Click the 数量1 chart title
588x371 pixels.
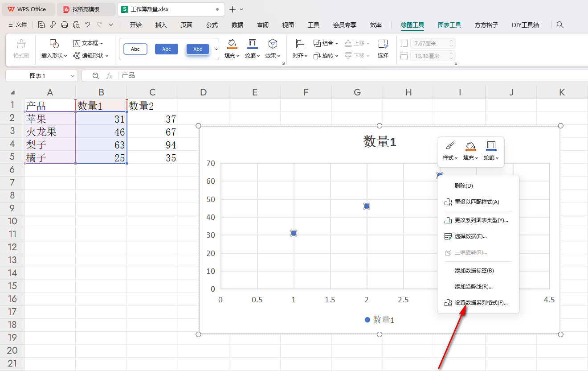380,142
